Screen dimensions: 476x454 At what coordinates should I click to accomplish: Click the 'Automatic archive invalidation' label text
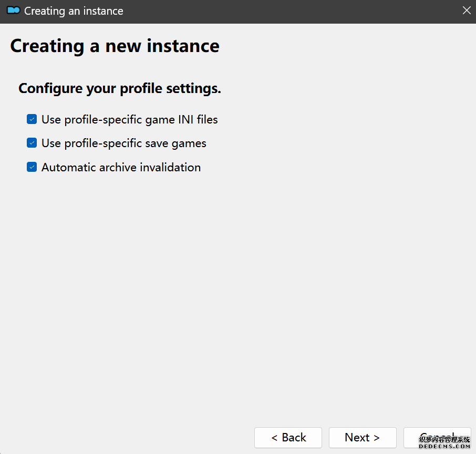[x=121, y=168]
